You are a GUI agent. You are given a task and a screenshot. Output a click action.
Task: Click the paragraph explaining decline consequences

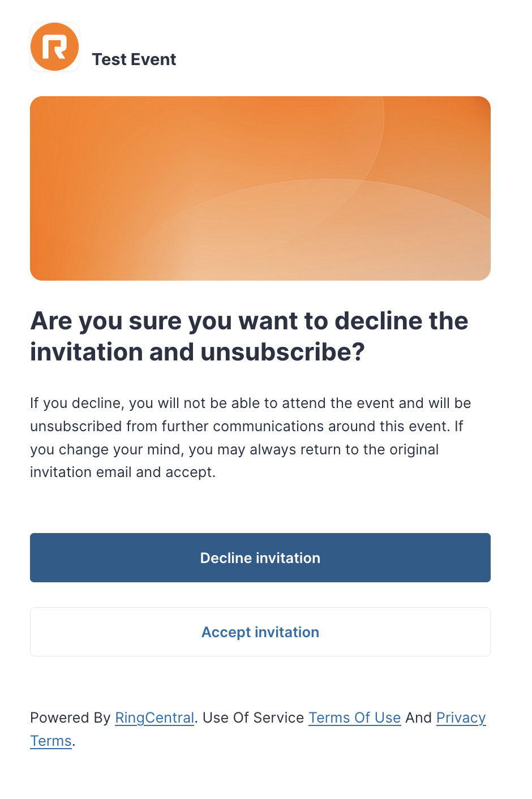click(x=251, y=437)
